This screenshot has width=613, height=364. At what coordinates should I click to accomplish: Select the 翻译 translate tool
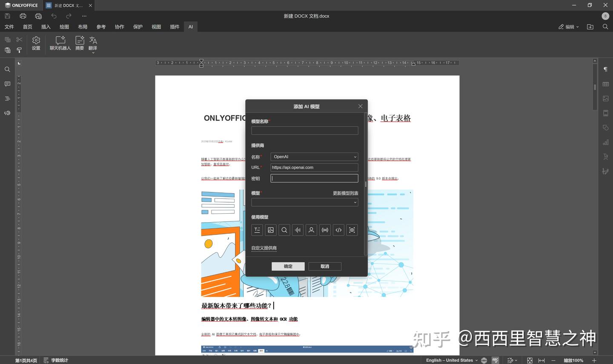click(x=93, y=43)
